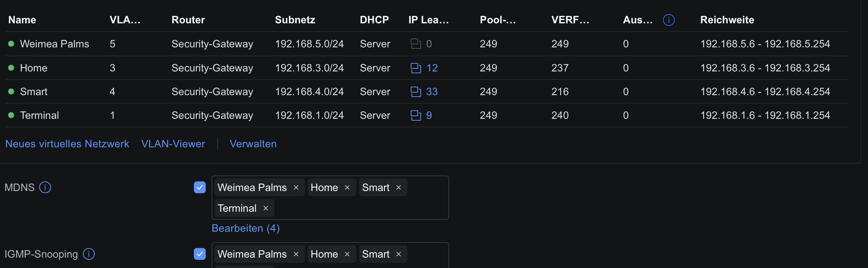Image resolution: width=868 pixels, height=268 pixels.
Task: Click the Verwalten link
Action: [x=253, y=144]
